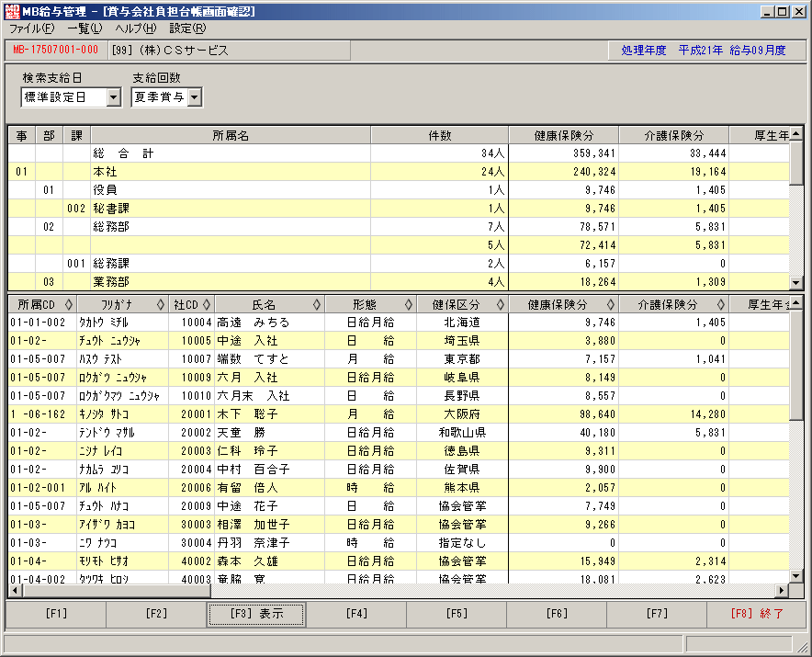The height and width of the screenshot is (657, 812).
Task: Select employee 天童 勝
Action: [x=399, y=433]
